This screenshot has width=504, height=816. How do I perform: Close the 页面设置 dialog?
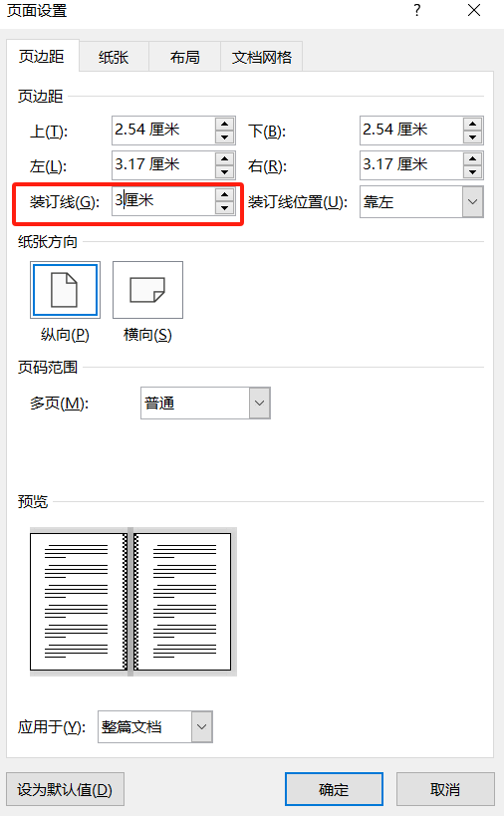[474, 10]
